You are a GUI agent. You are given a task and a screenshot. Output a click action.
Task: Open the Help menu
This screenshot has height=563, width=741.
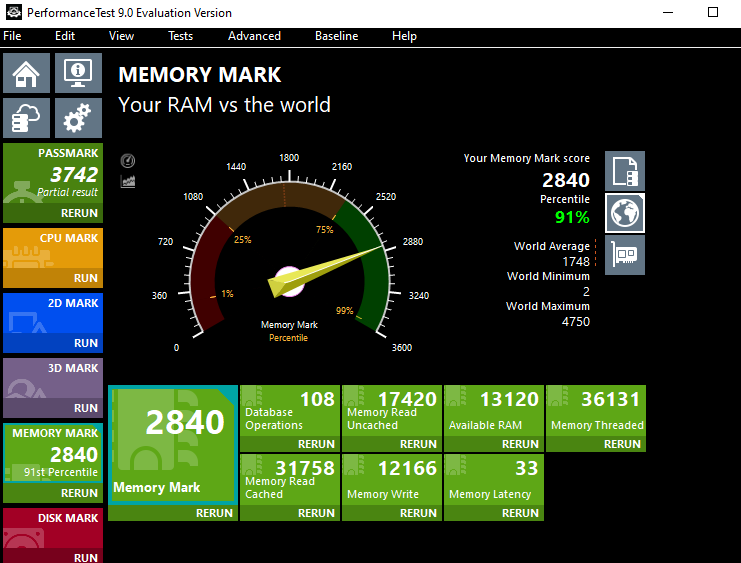[x=404, y=36]
